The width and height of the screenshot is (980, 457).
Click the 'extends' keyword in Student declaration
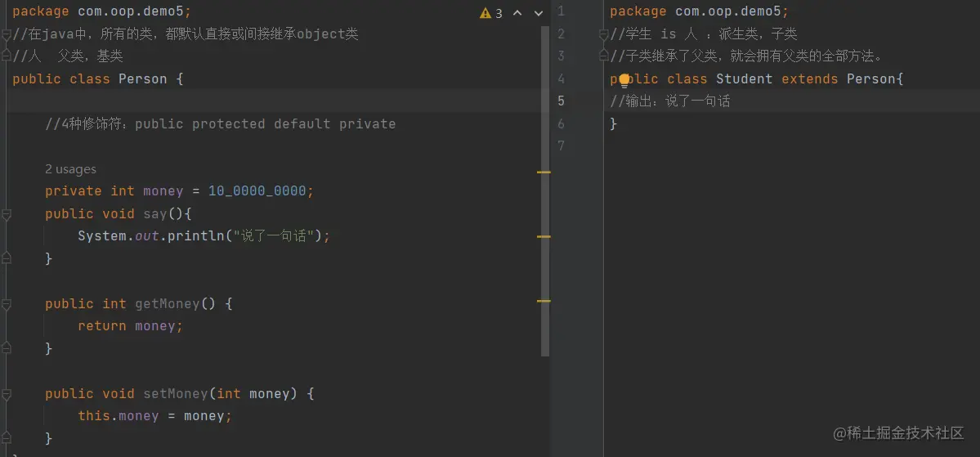pyautogui.click(x=809, y=78)
